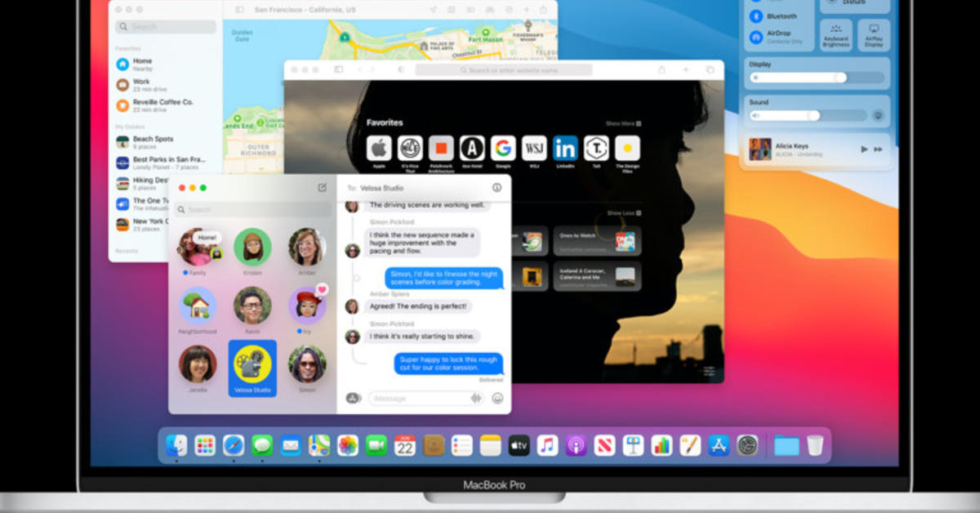This screenshot has width=980, height=513.
Task: Skip forward on Alicia Keys track
Action: point(879,149)
